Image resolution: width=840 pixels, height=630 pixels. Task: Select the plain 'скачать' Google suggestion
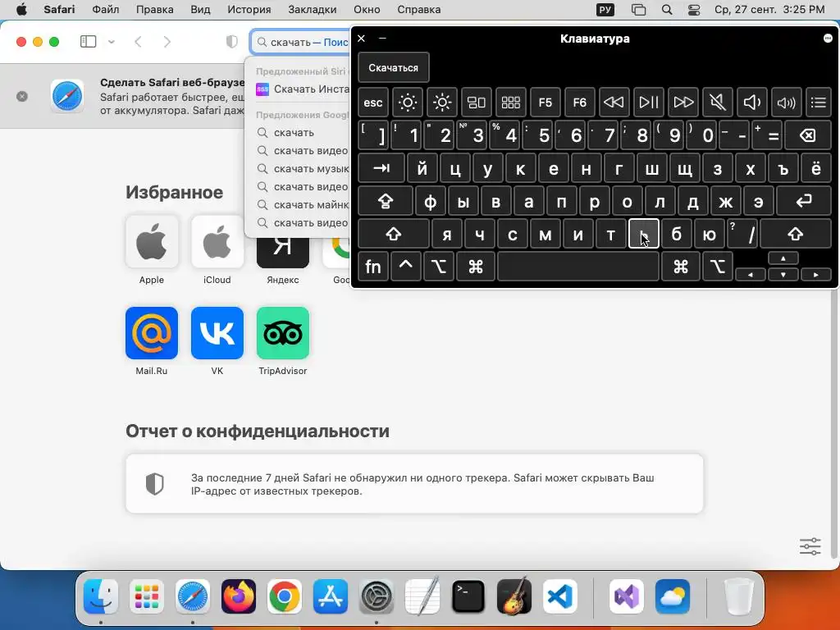[304, 132]
